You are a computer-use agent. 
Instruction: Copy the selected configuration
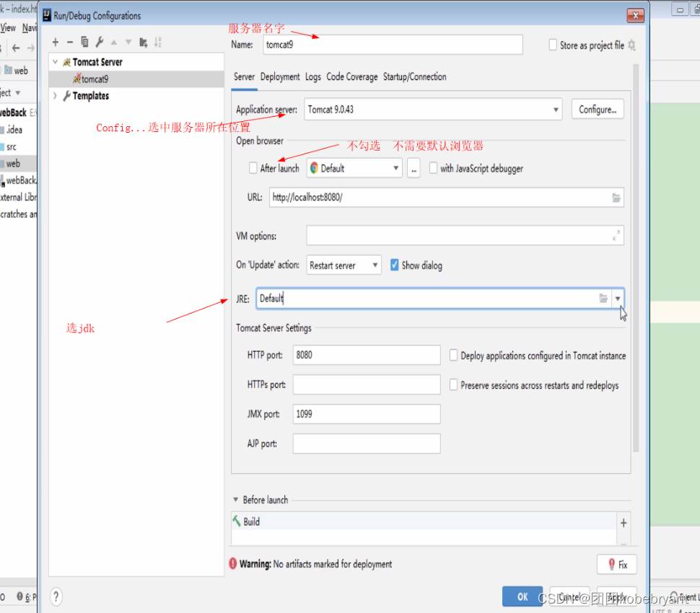click(x=84, y=42)
